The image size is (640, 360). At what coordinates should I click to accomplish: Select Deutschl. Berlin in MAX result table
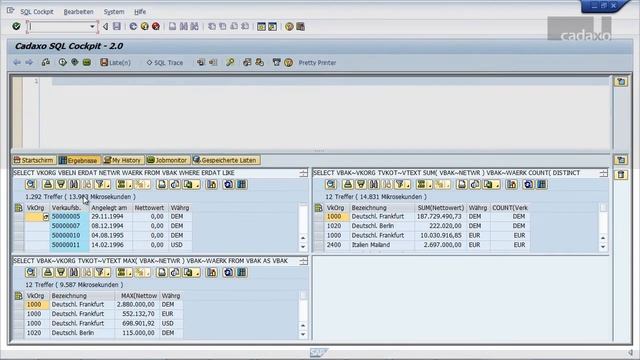coord(82,333)
